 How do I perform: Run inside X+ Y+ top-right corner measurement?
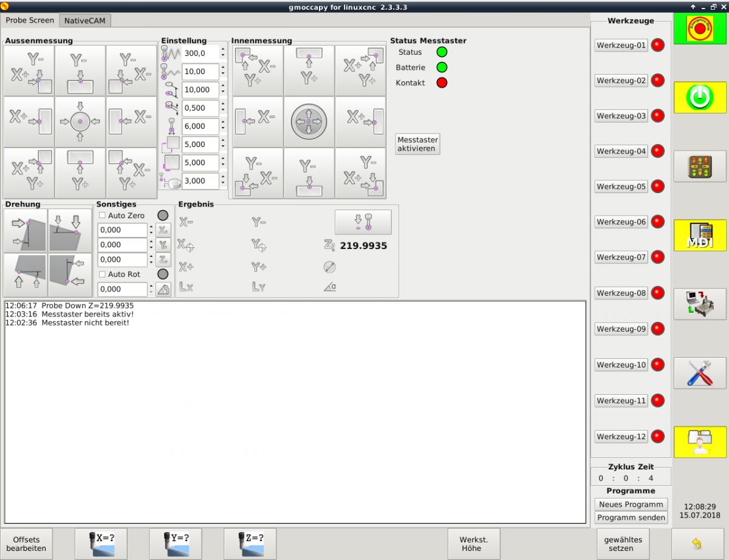click(360, 71)
